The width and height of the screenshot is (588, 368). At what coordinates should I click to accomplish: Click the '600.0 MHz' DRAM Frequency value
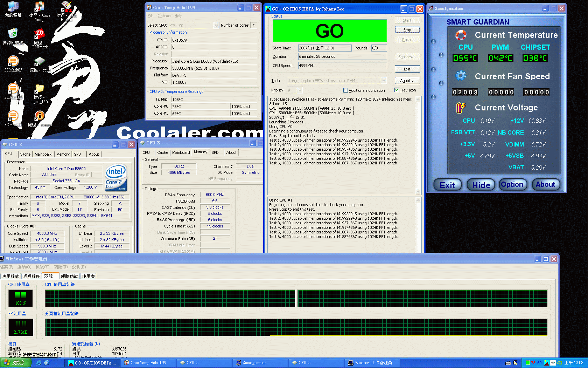coord(215,195)
